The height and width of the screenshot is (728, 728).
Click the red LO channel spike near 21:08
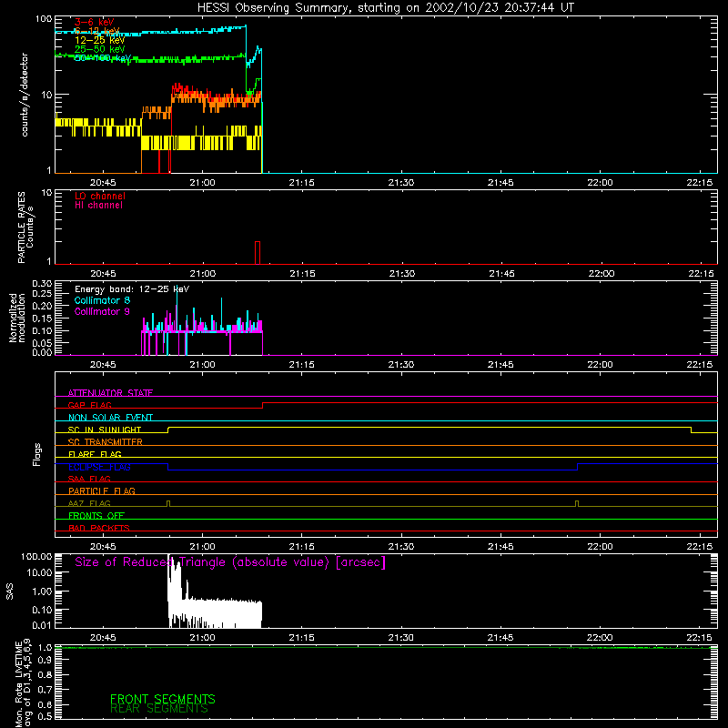258,252
